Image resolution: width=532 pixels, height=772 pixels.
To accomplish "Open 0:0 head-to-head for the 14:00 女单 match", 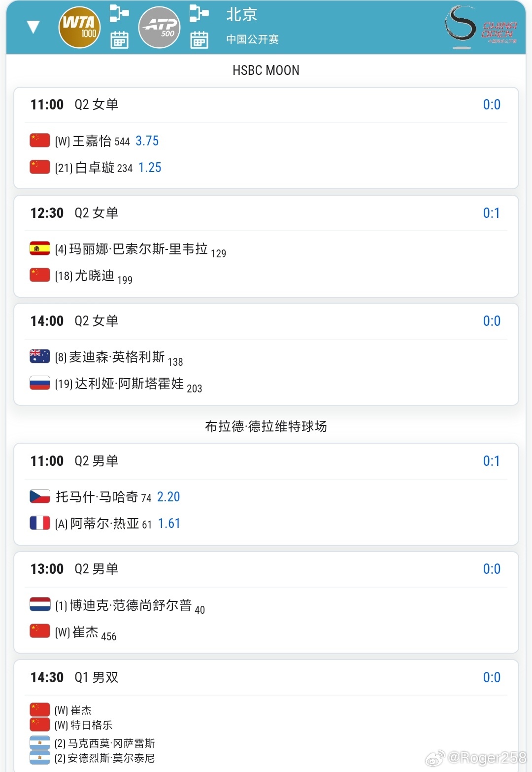I will tap(491, 321).
